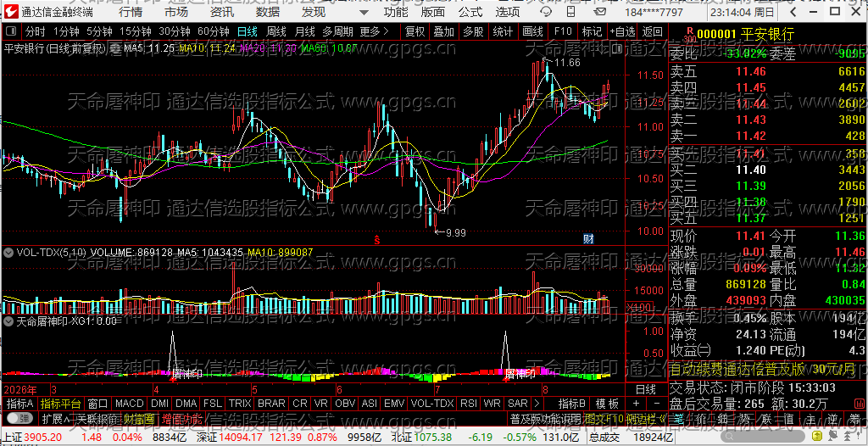Expand more indicators arrow after SAR
This screenshot has height=446, width=868.
pyautogui.click(x=537, y=404)
